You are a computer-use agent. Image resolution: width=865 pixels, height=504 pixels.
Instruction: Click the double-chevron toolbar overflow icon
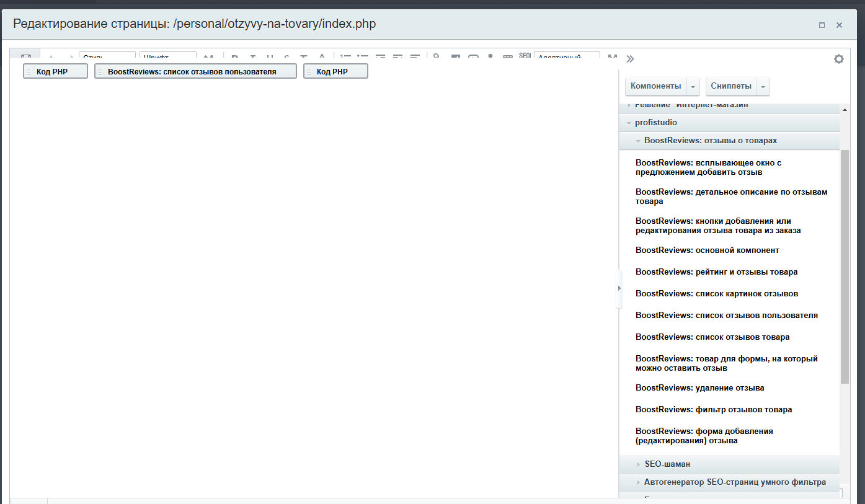pyautogui.click(x=630, y=59)
